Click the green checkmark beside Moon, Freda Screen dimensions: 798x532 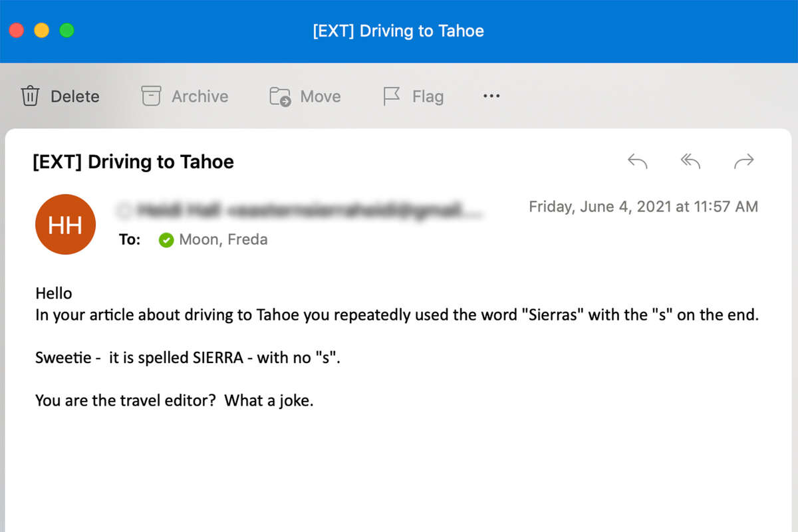point(166,240)
